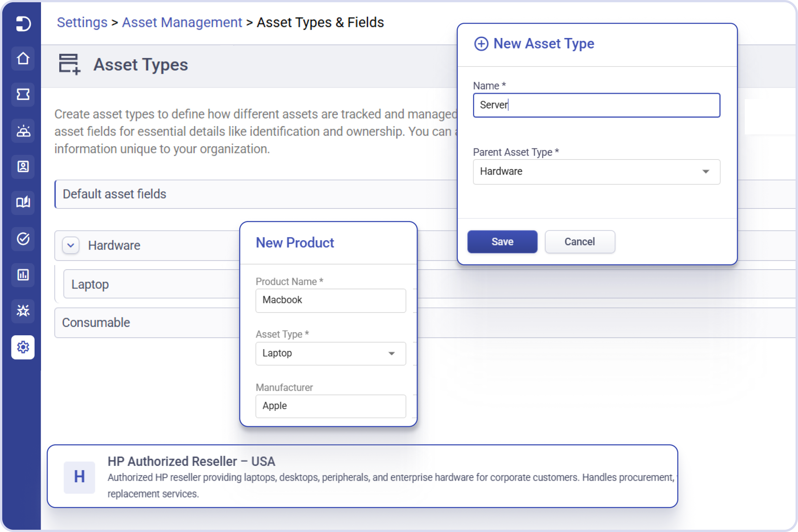This screenshot has height=532, width=798.
Task: Click the plus icon beside New Asset Type
Action: [481, 44]
